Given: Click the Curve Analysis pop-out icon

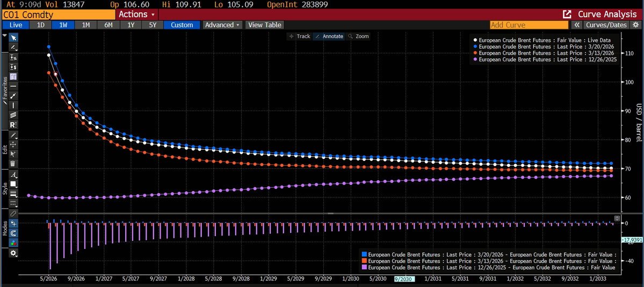Looking at the screenshot, I should (x=567, y=14).
